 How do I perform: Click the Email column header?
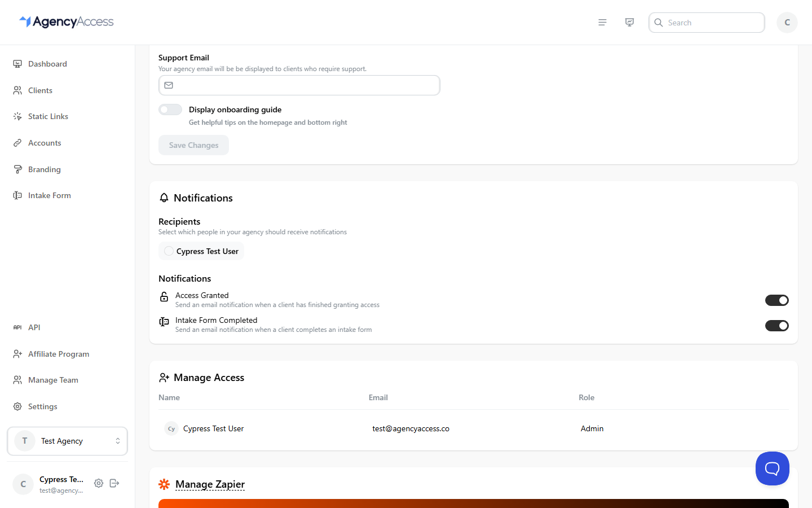(378, 397)
